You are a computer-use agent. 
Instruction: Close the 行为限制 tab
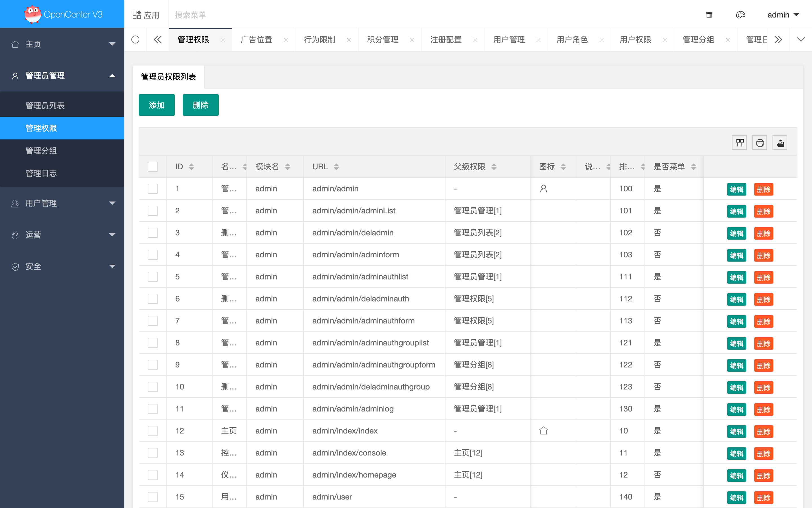(349, 40)
